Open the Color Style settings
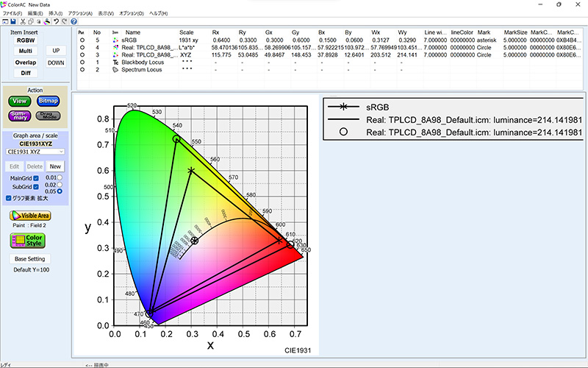Viewport: 588px width, 368px height. 27,241
